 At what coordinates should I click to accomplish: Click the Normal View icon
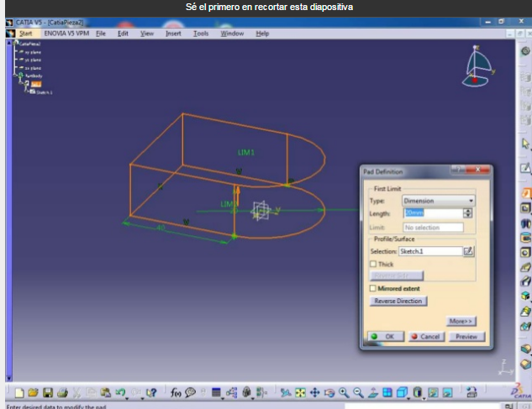click(373, 392)
